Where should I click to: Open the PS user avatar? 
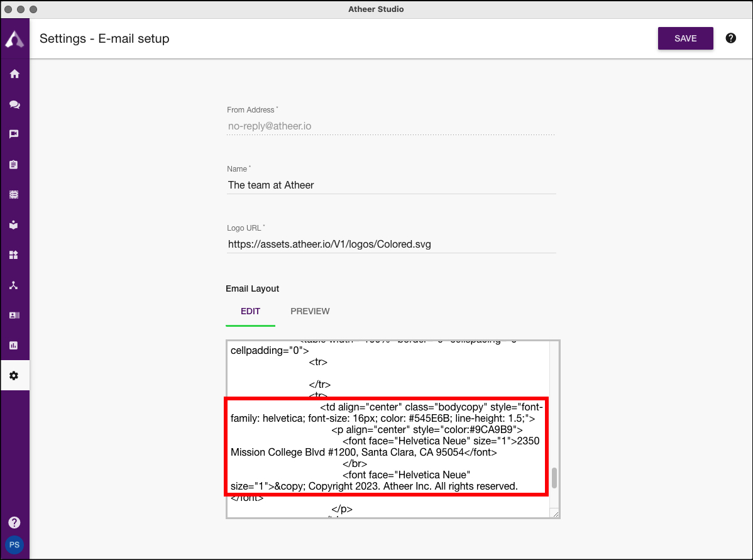(x=14, y=545)
